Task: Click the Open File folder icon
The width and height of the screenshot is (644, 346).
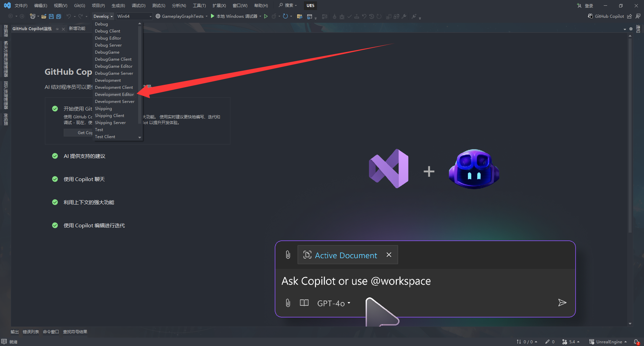Action: pyautogui.click(x=44, y=16)
